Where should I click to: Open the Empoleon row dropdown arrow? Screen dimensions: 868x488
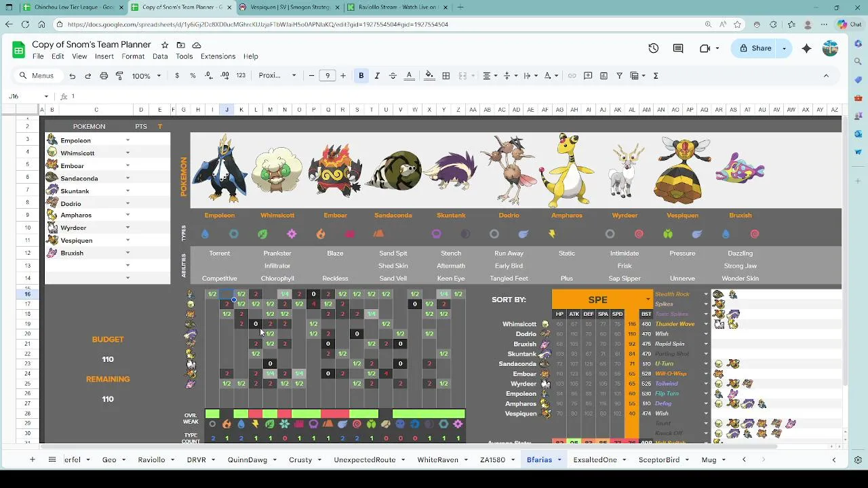pos(127,140)
